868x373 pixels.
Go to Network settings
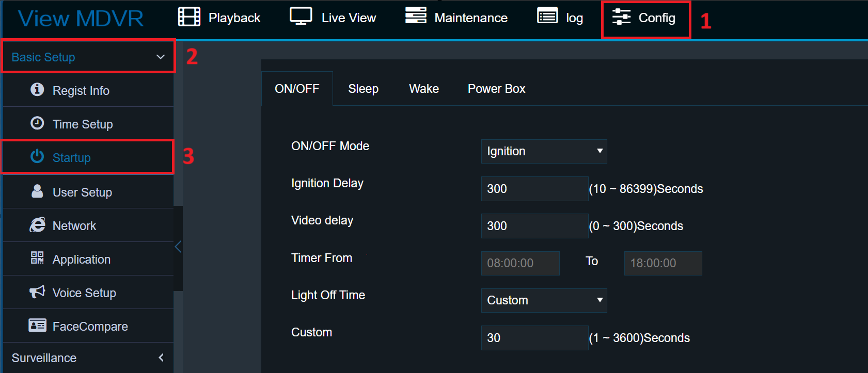(74, 226)
